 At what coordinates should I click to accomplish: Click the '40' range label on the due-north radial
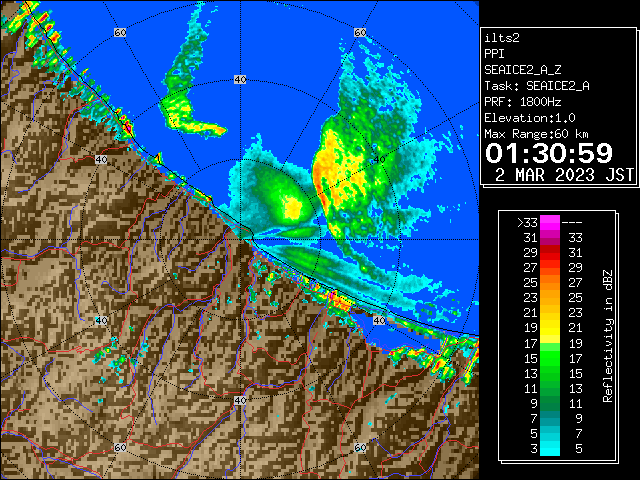[240, 80]
